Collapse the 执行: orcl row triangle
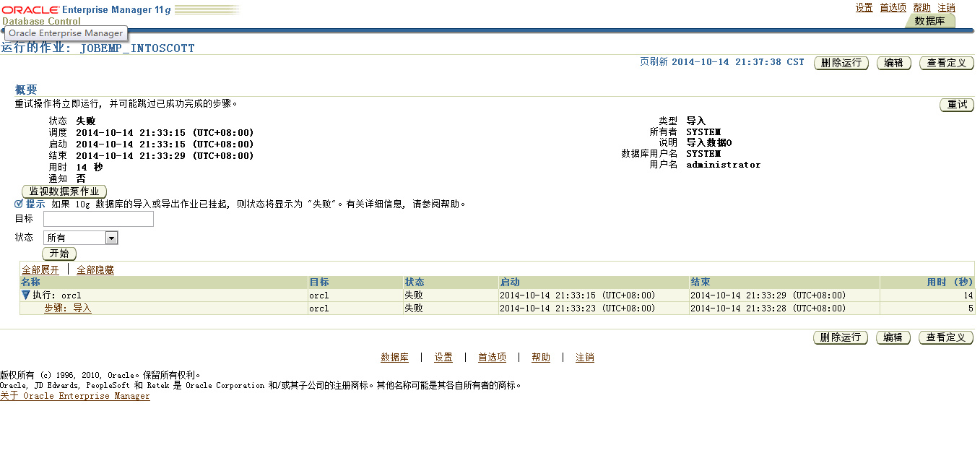Viewport: 980px width, 453px height. [x=25, y=295]
